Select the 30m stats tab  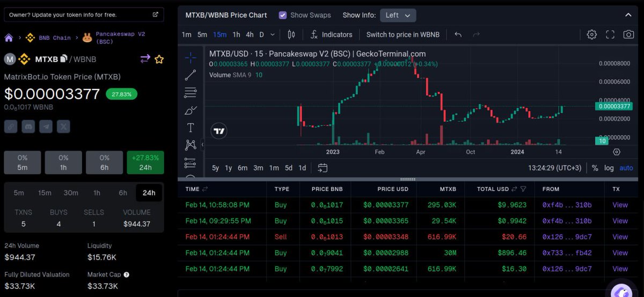point(70,193)
